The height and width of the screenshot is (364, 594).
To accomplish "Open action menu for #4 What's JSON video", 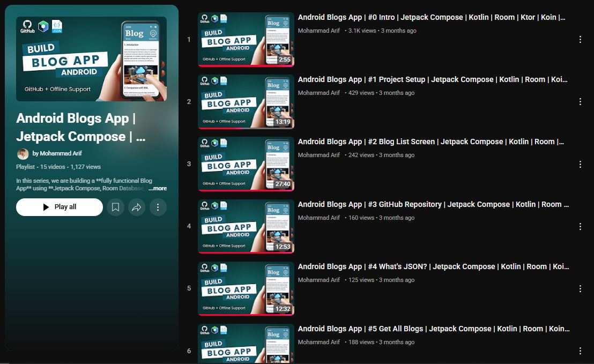I will [580, 288].
